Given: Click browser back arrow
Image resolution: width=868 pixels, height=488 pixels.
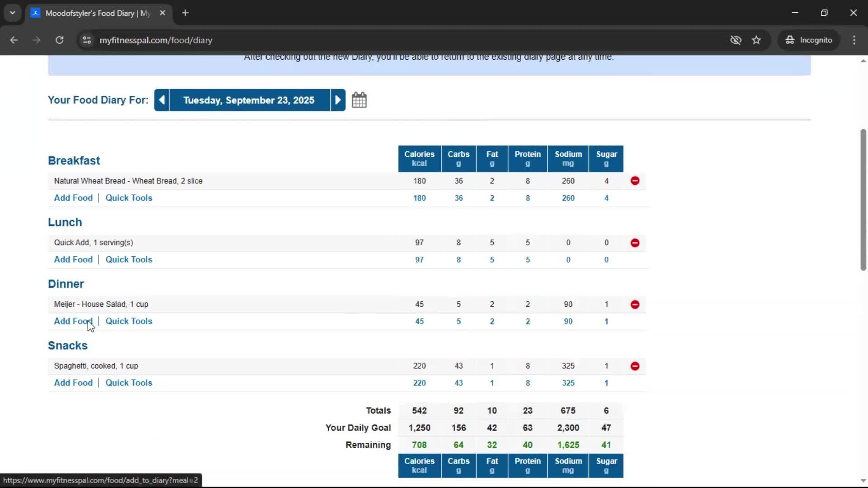Looking at the screenshot, I should tap(14, 40).
